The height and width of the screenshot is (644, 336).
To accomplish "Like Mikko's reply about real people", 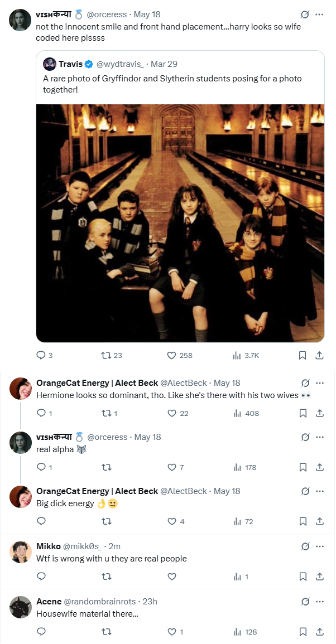I will pyautogui.click(x=172, y=577).
